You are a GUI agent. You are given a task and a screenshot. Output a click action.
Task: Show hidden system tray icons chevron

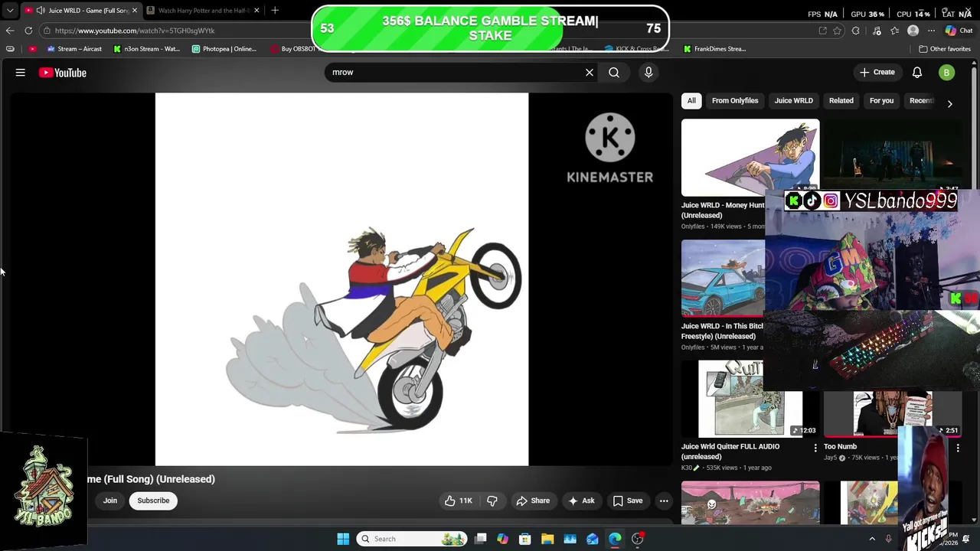point(872,539)
